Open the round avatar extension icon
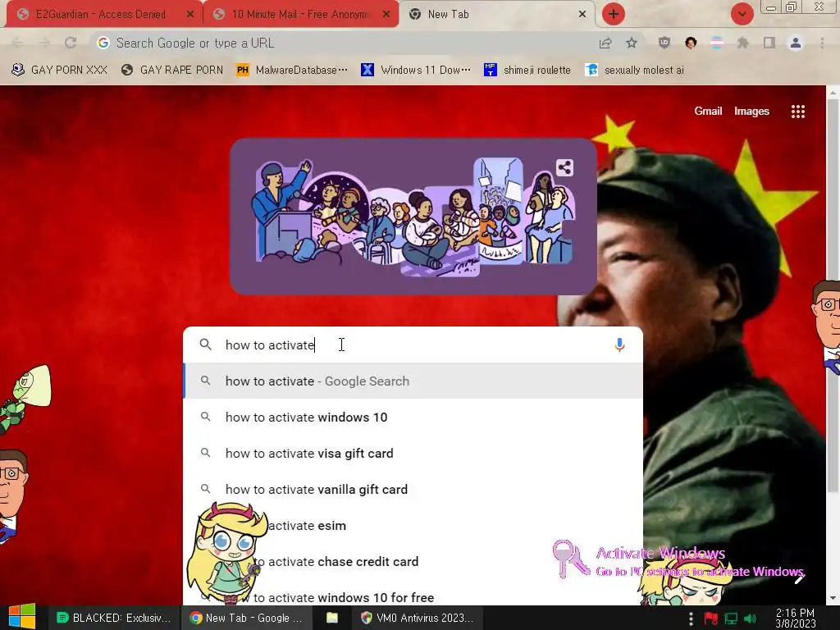This screenshot has width=840, height=630. (x=691, y=43)
